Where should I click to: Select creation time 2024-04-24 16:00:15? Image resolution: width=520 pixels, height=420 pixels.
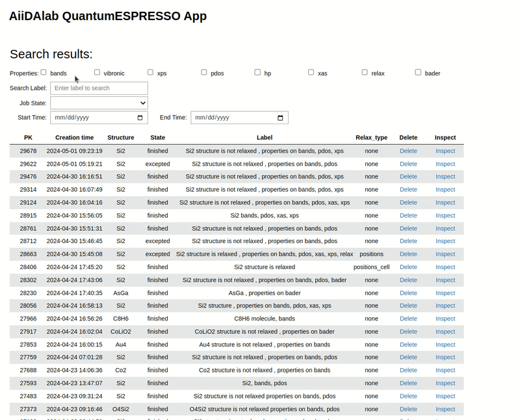(x=74, y=345)
